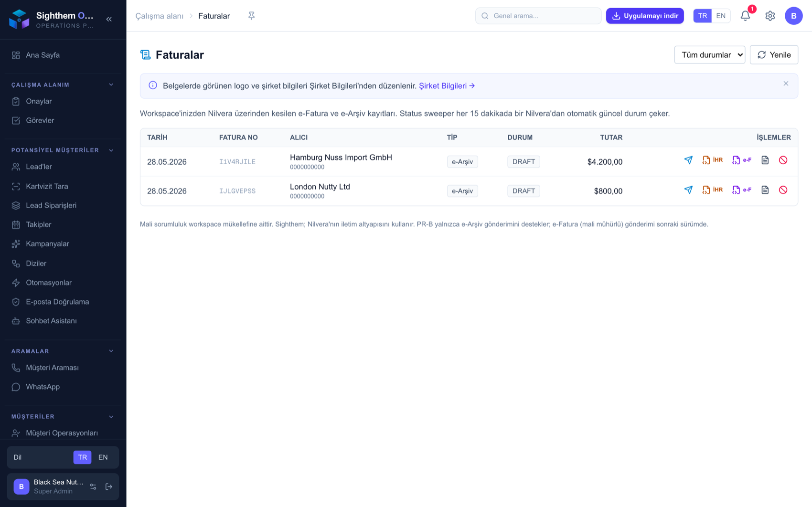
Task: Switch top bar language to EN
Action: click(x=721, y=16)
